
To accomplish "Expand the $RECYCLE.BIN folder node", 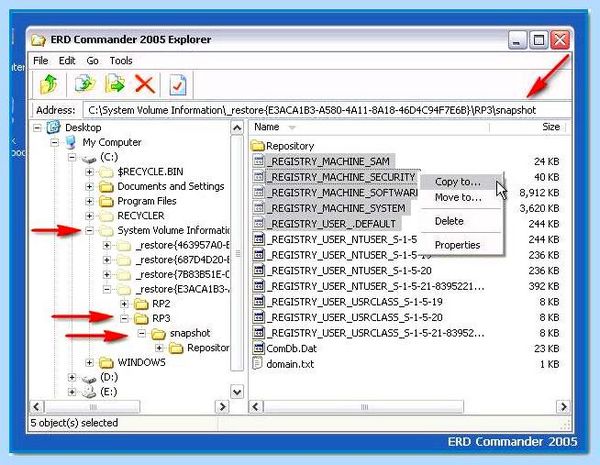I will coord(90,172).
